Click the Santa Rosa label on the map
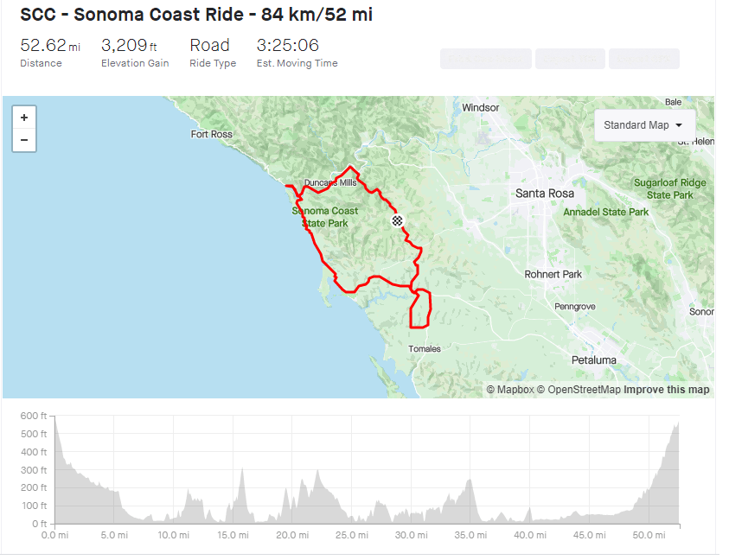Image resolution: width=729 pixels, height=560 pixels. pyautogui.click(x=545, y=194)
